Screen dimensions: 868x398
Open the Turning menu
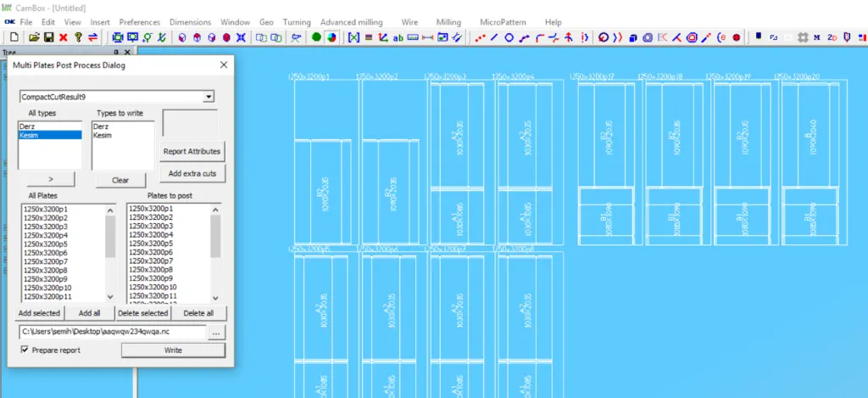[x=297, y=22]
